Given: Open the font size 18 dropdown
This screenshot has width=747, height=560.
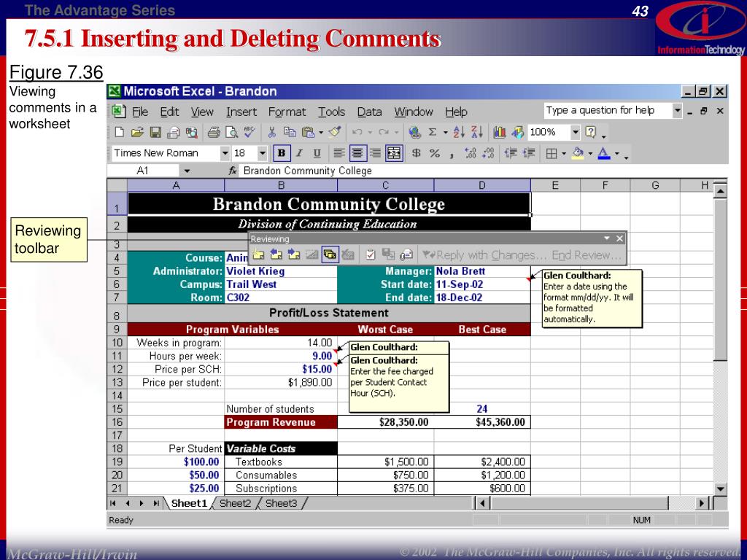Looking at the screenshot, I should point(263,153).
